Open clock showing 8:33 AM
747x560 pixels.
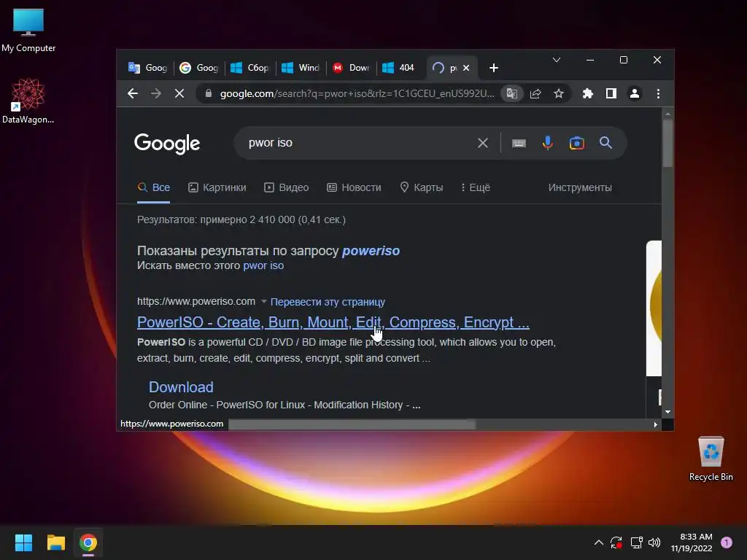(692, 542)
